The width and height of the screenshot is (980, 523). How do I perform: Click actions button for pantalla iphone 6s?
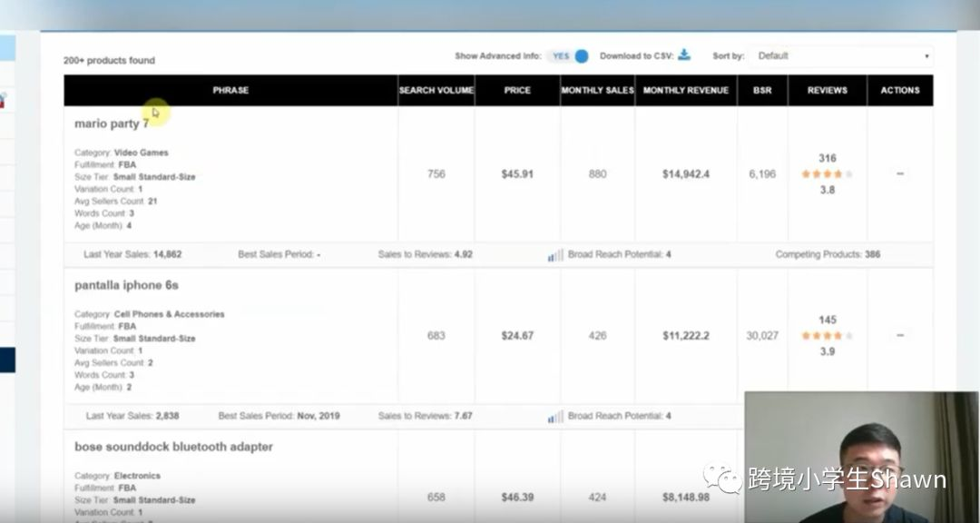pyautogui.click(x=900, y=336)
